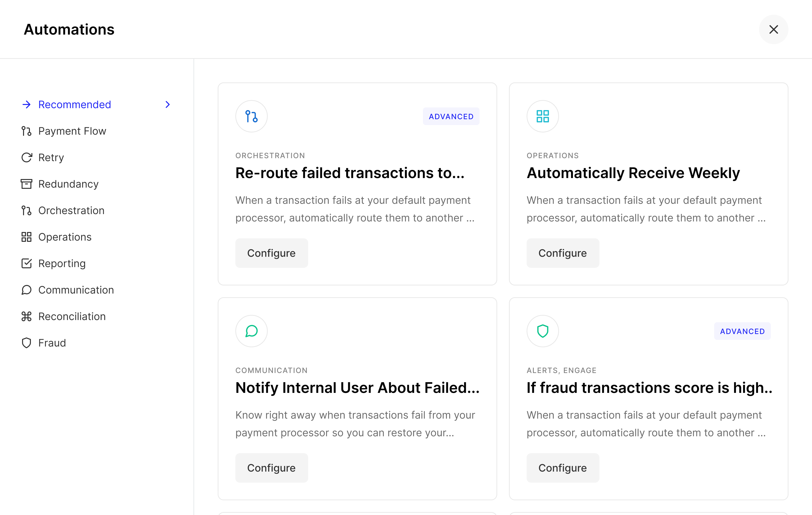Viewport: 812px width, 515px height.
Task: Click the Redundancy archive box icon
Action: pyautogui.click(x=26, y=184)
